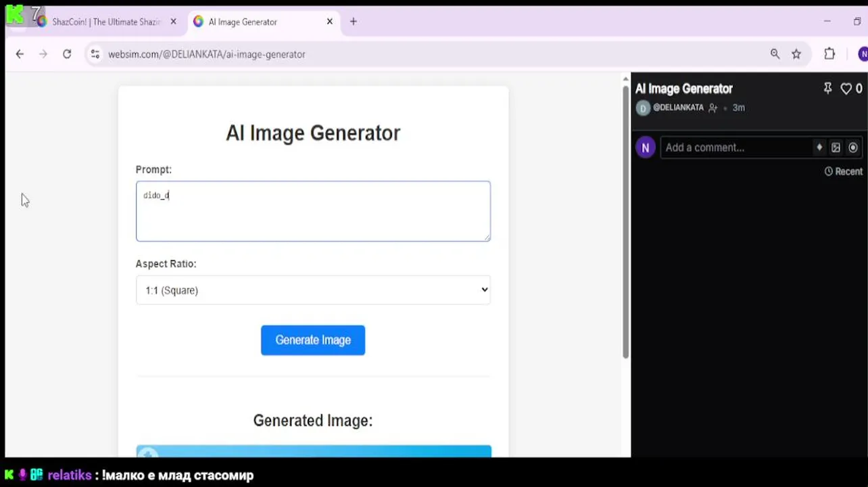View site information icon in address bar
Image resolution: width=868 pixels, height=487 pixels.
pos(95,54)
